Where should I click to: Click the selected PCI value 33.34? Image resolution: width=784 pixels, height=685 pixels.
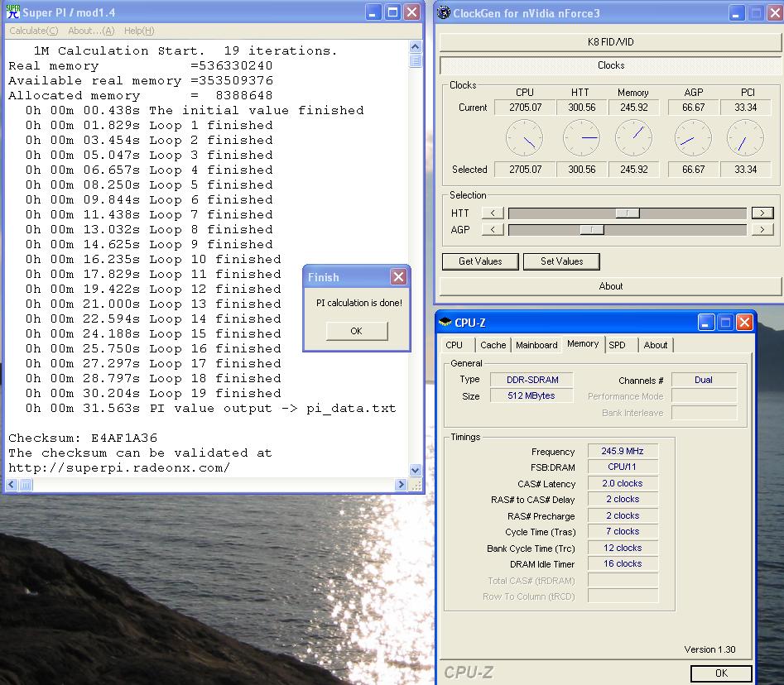click(x=745, y=170)
